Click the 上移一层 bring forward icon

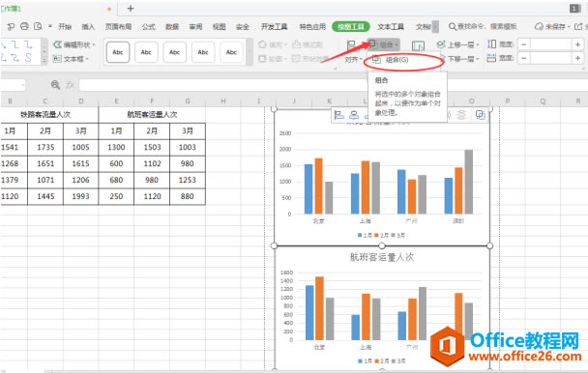tap(441, 44)
